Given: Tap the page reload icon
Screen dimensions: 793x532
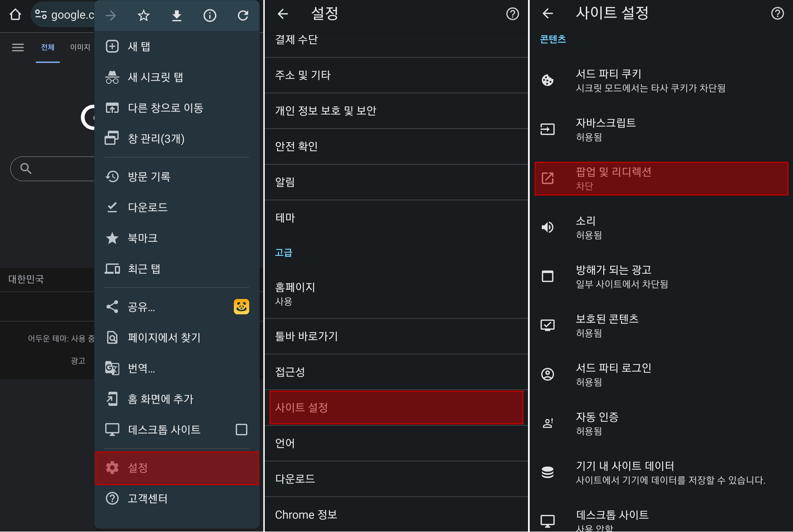Looking at the screenshot, I should coord(243,15).
